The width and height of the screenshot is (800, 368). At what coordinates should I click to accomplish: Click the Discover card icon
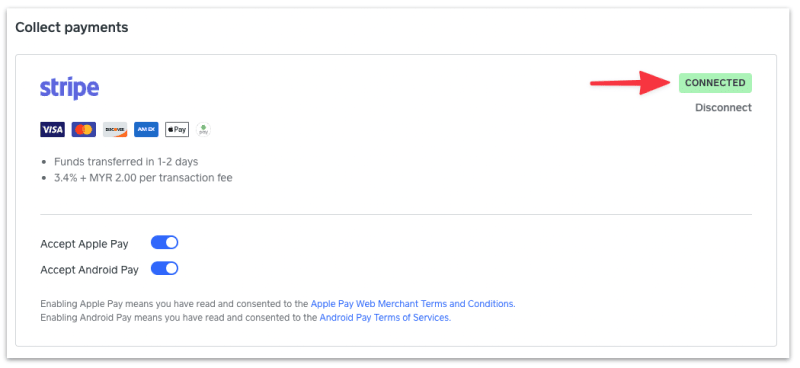(x=115, y=130)
